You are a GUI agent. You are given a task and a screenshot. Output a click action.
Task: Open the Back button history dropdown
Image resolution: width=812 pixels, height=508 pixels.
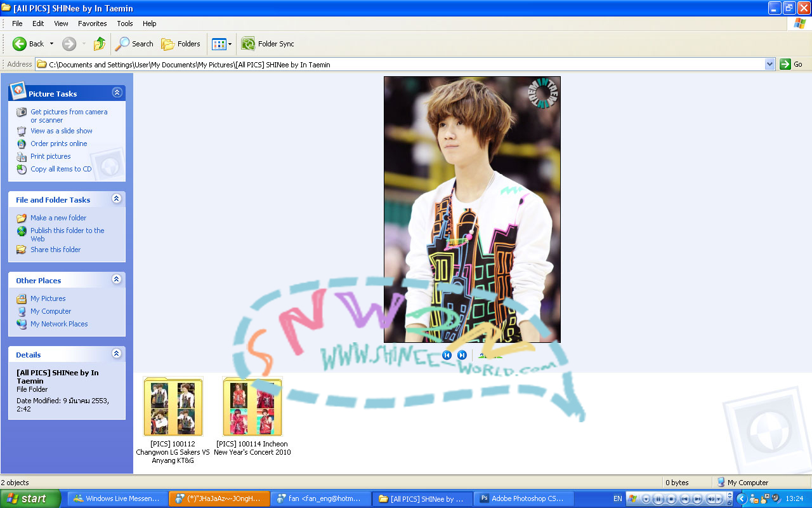[51, 44]
